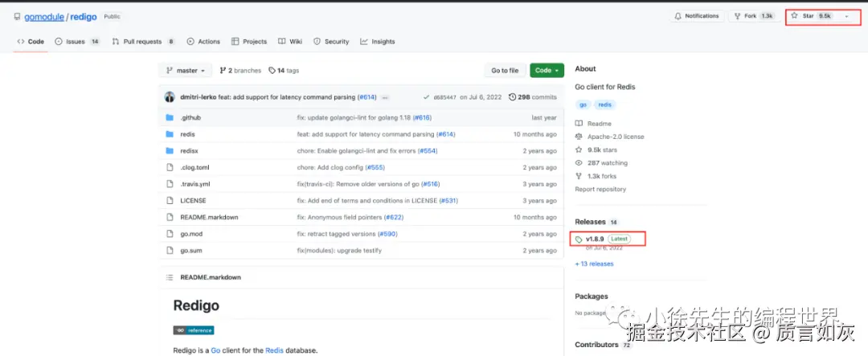
Task: Open the Wiki tab
Action: point(290,42)
